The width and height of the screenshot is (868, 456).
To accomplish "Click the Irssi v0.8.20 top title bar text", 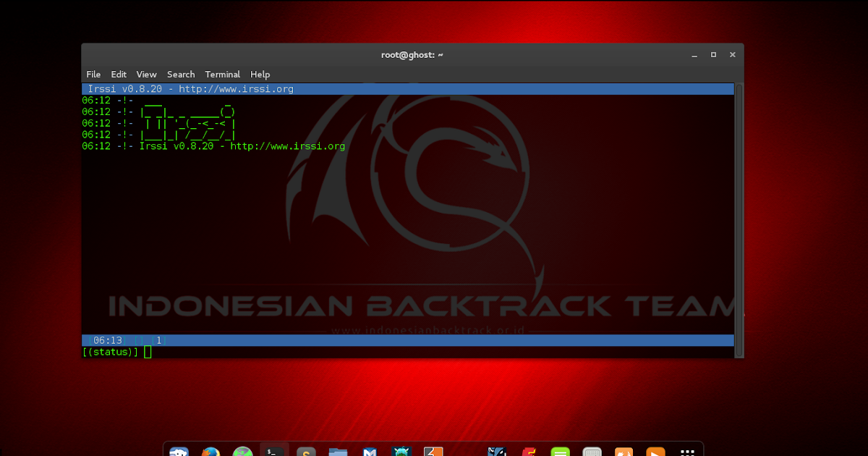I will click(x=191, y=89).
